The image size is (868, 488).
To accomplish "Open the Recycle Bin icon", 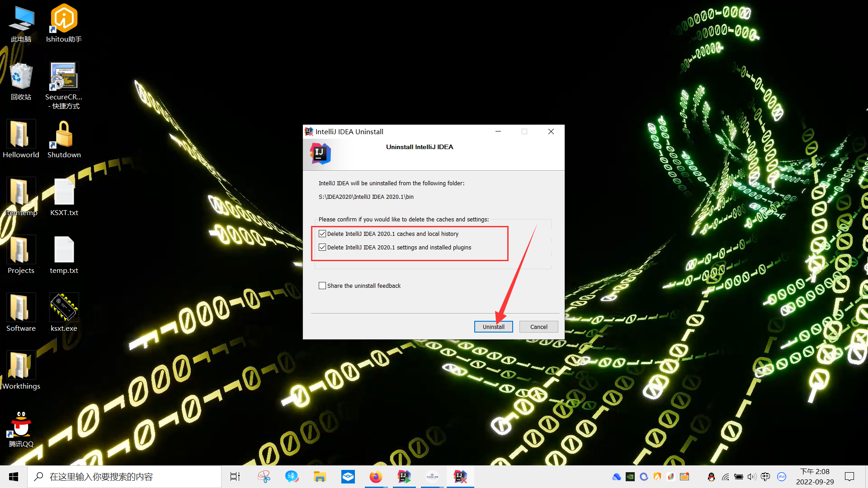I will click(x=21, y=77).
